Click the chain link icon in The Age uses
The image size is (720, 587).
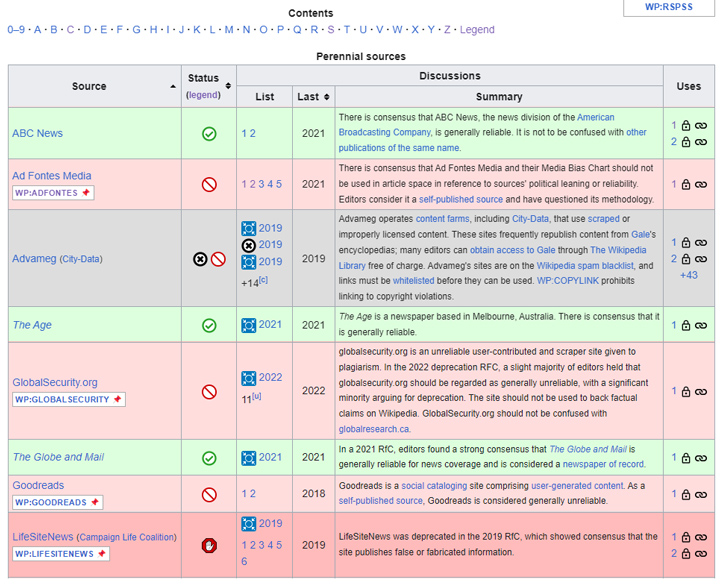point(701,326)
